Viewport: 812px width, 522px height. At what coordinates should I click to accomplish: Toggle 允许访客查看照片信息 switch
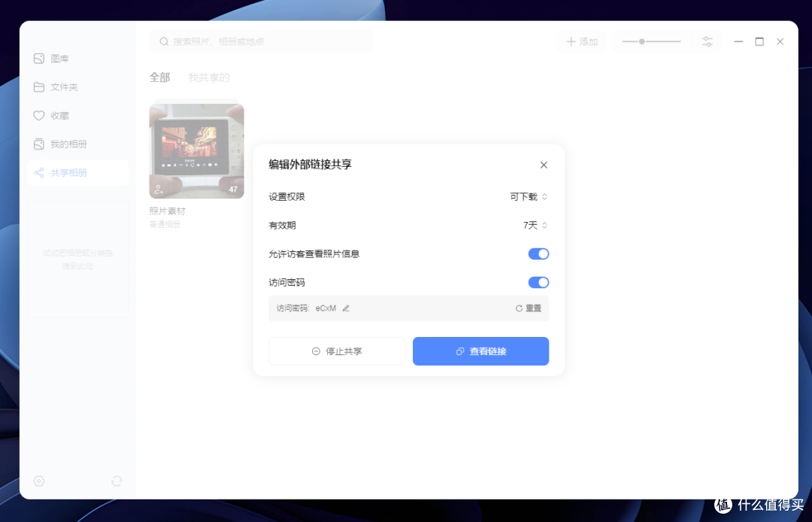(538, 253)
